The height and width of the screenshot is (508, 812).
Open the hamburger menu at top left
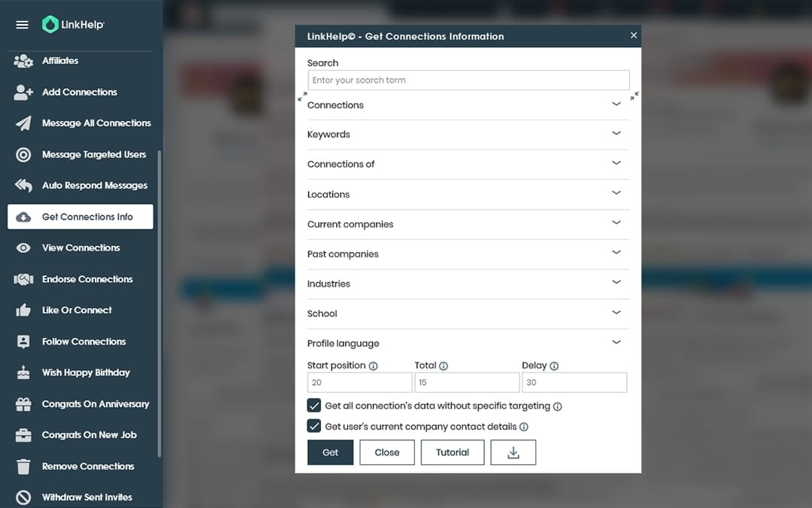click(22, 23)
